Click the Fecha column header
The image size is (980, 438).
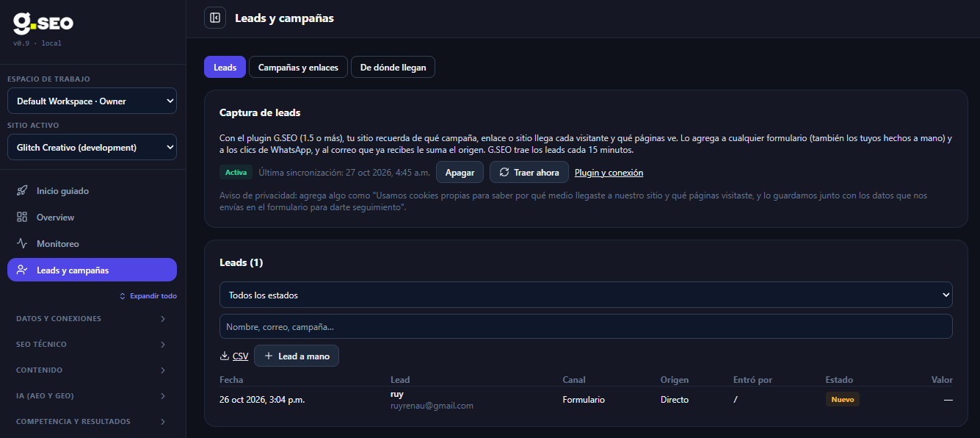(231, 380)
